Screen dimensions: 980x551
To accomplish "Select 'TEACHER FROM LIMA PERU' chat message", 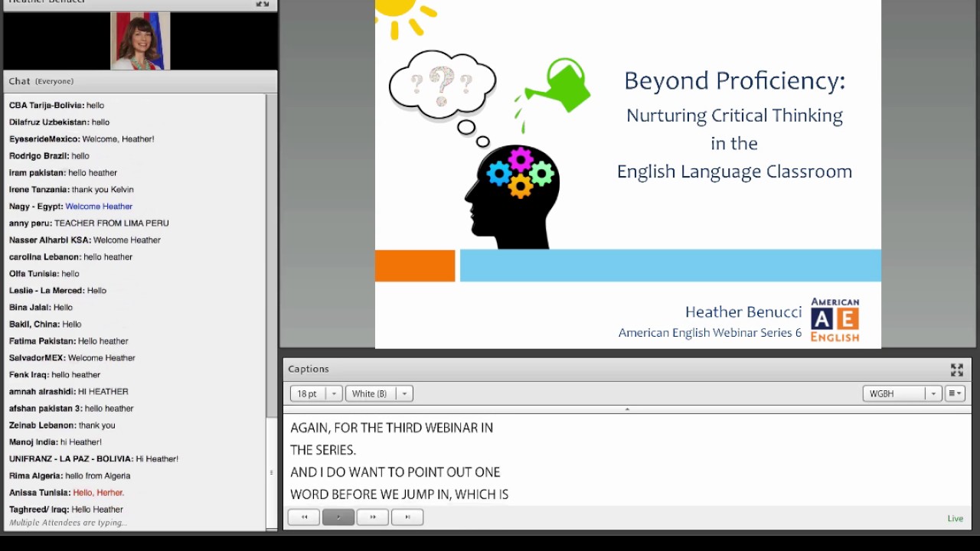I will tap(112, 223).
